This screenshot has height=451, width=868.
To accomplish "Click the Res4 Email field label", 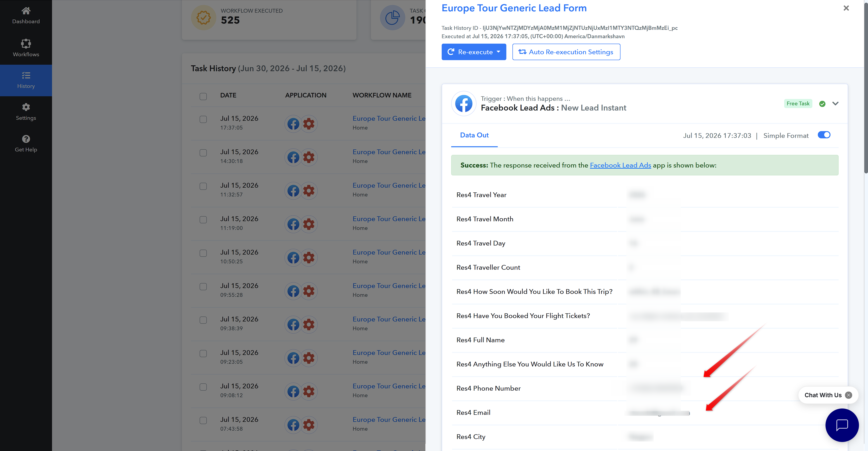I will (x=473, y=413).
